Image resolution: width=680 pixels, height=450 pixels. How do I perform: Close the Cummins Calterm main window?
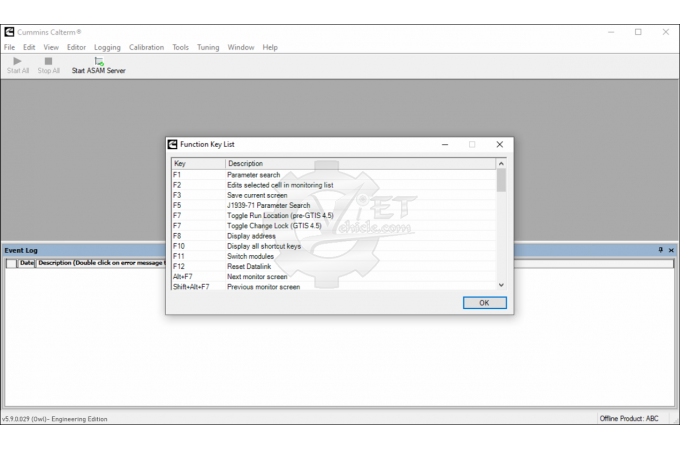(x=666, y=32)
